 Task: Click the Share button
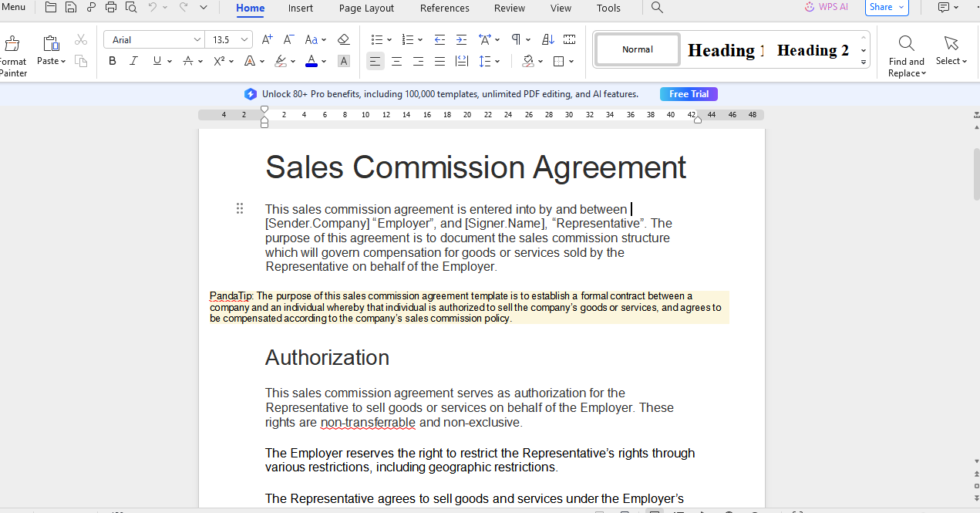[887, 7]
